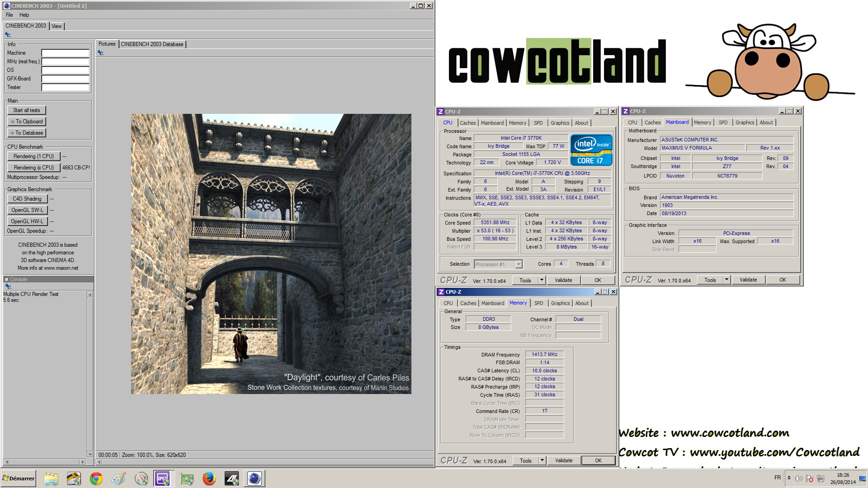Screen dimensions: 868x488
Task: Click the Tester input field
Action: [x=65, y=87]
